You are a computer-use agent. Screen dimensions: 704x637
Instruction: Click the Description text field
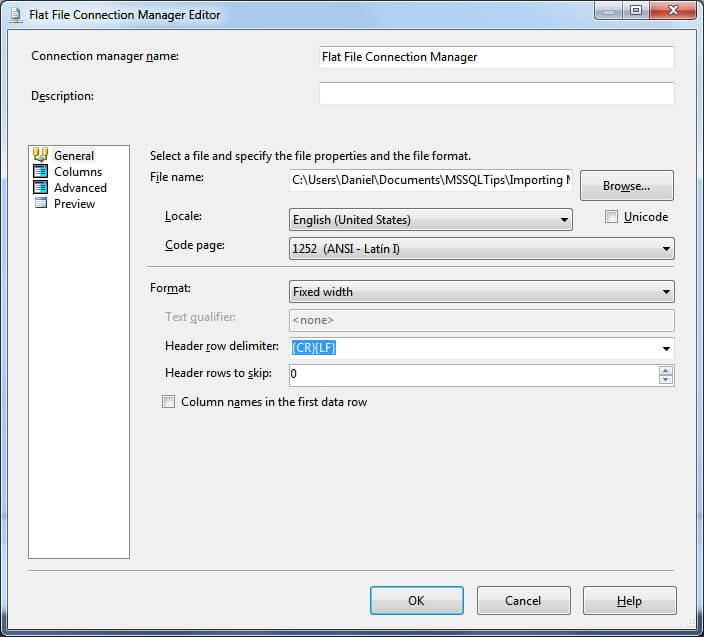(497, 93)
